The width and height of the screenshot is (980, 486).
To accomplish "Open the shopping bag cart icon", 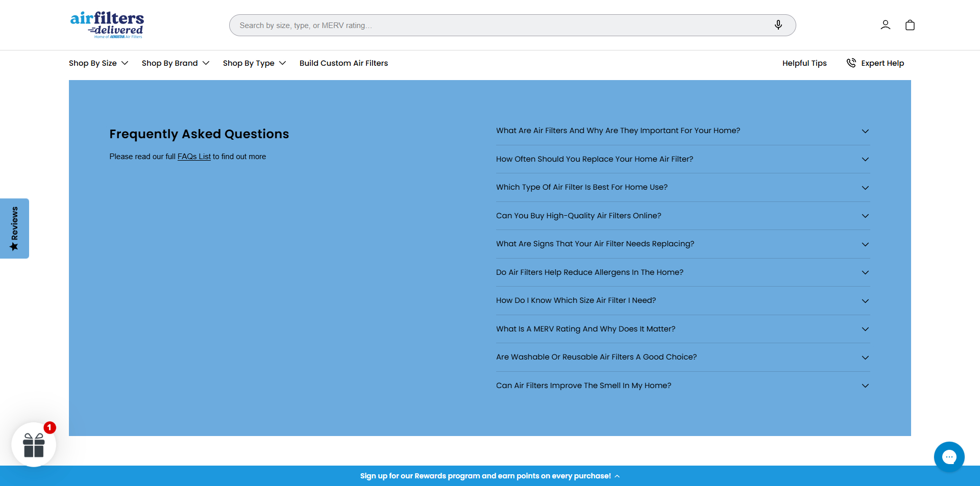I will [x=910, y=25].
